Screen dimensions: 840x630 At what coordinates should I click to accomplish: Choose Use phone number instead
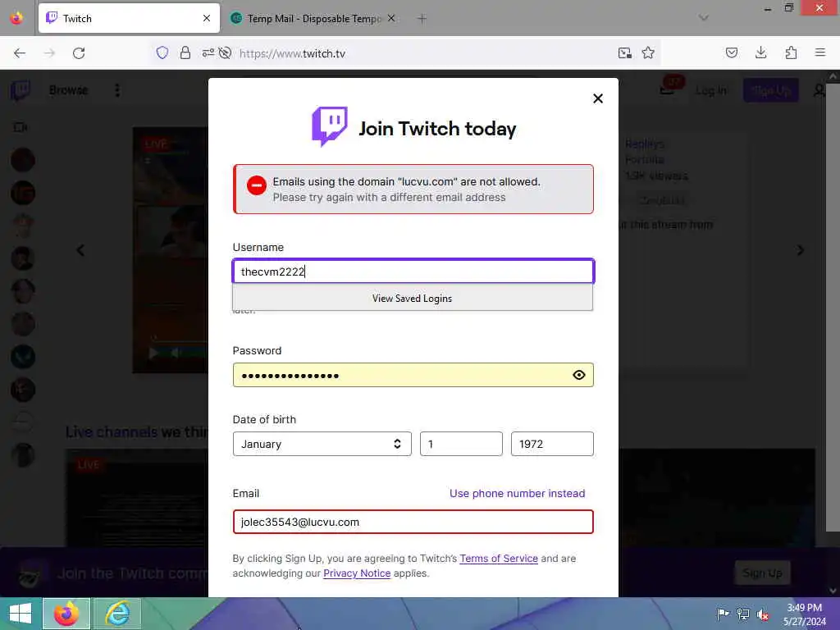coord(517,493)
